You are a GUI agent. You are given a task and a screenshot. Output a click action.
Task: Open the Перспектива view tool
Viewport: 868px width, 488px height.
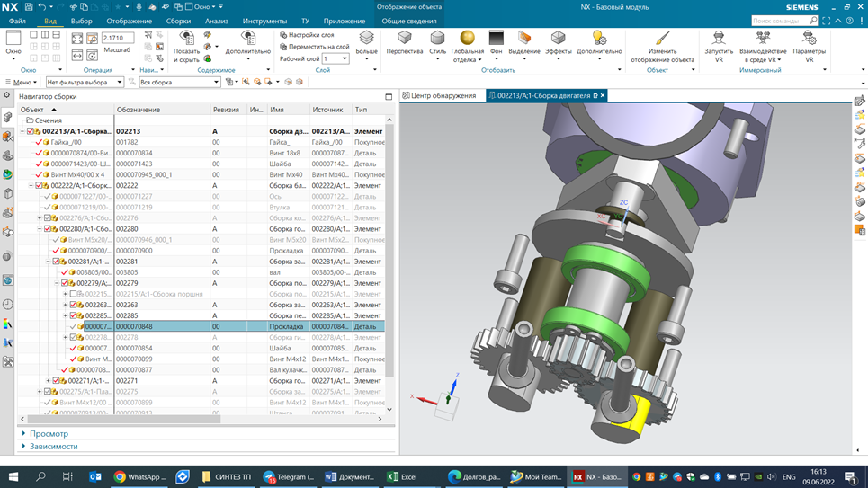point(405,42)
